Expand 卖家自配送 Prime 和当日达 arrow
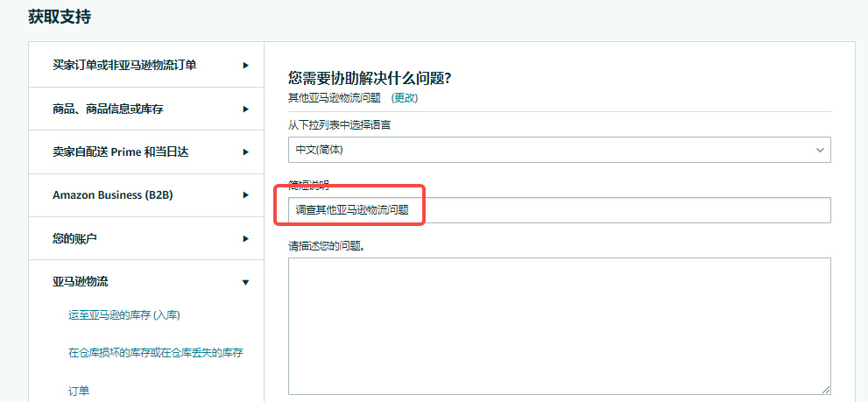The image size is (868, 402). click(246, 152)
